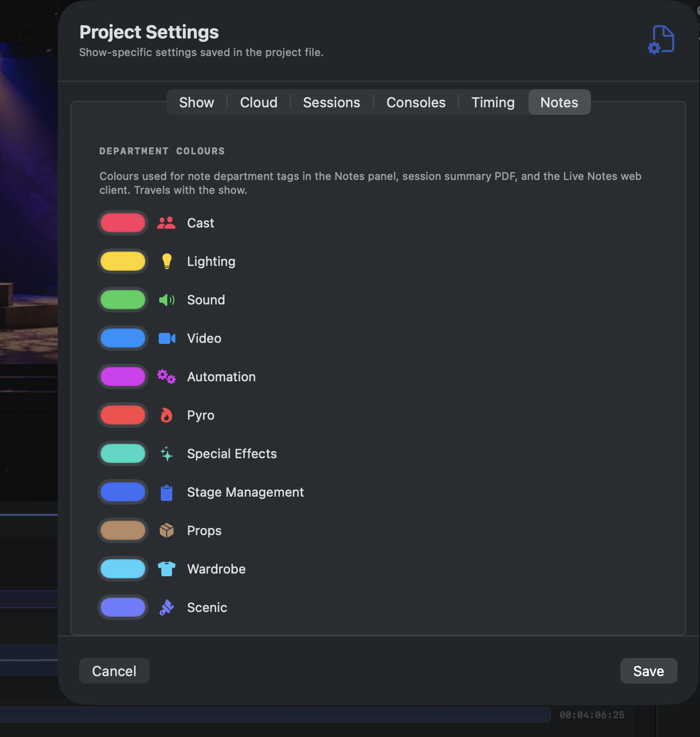Pick the Pyro colour swatch
Screen dimensions: 700x737
click(x=123, y=415)
